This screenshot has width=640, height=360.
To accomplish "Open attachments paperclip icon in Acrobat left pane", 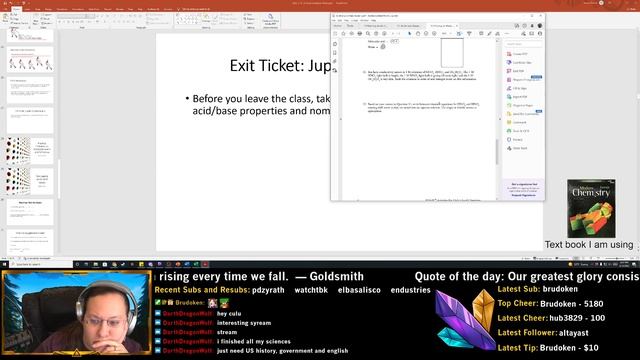I will (x=335, y=61).
